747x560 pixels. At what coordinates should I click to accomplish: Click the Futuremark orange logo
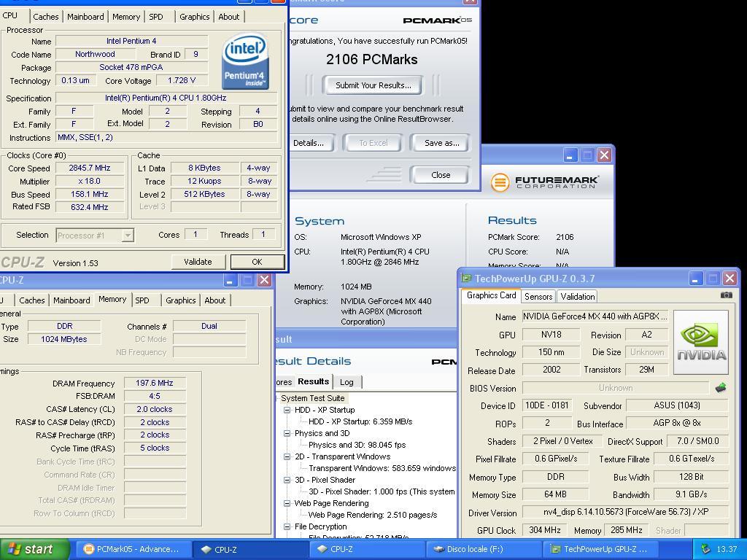pyautogui.click(x=500, y=182)
